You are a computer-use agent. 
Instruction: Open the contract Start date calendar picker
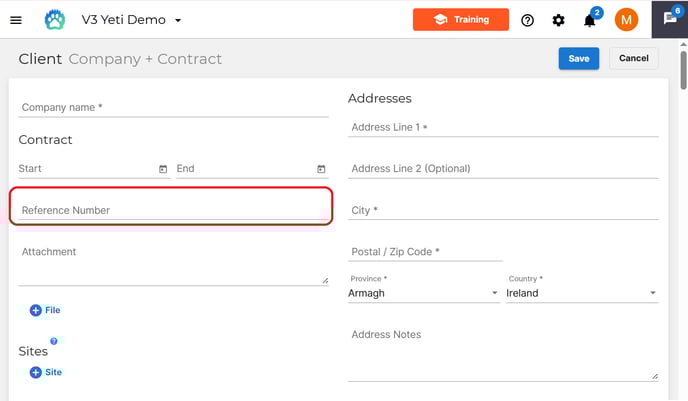coord(163,169)
